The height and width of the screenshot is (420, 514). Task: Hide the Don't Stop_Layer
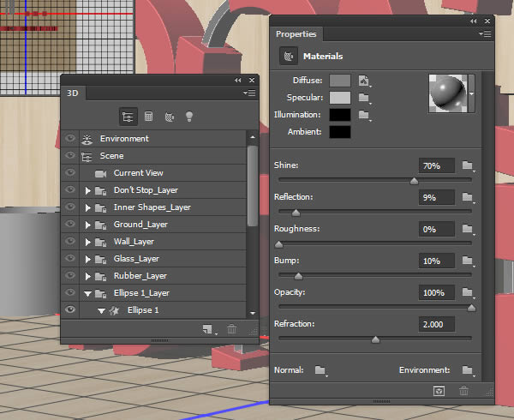tap(70, 189)
